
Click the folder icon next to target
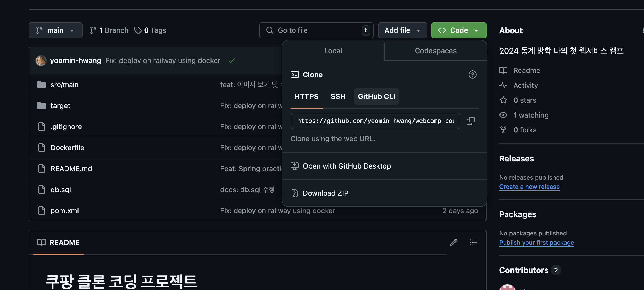coord(41,106)
